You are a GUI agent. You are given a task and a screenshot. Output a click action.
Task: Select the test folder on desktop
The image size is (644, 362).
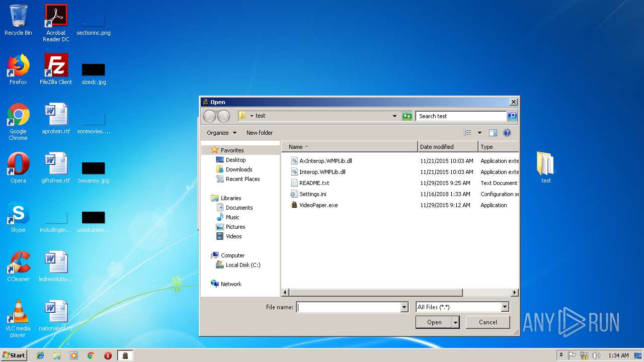point(546,168)
